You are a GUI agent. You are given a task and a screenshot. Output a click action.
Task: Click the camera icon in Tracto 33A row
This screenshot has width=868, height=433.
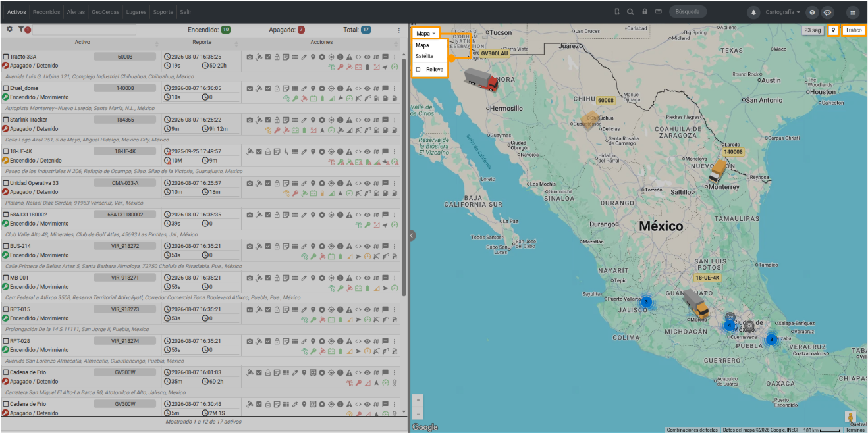250,57
